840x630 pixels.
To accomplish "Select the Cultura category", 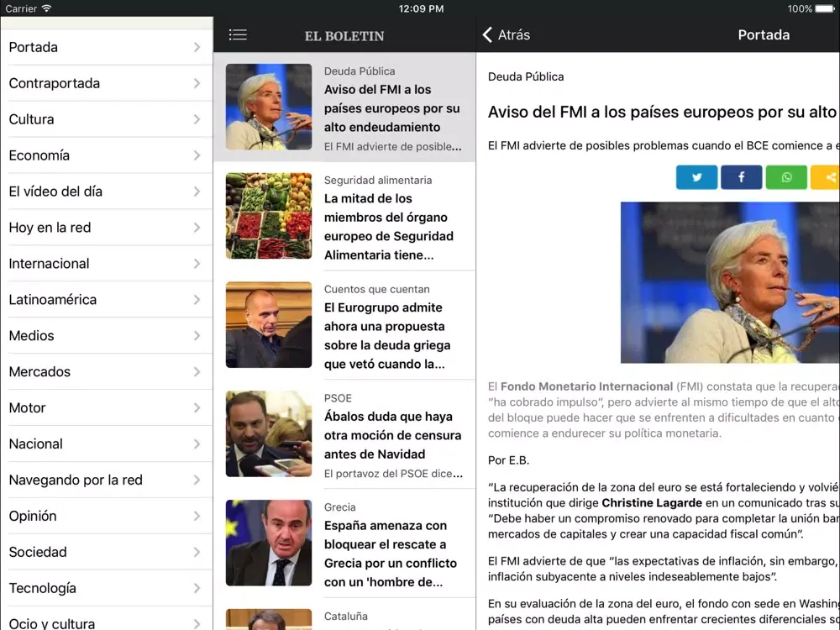I will (107, 119).
